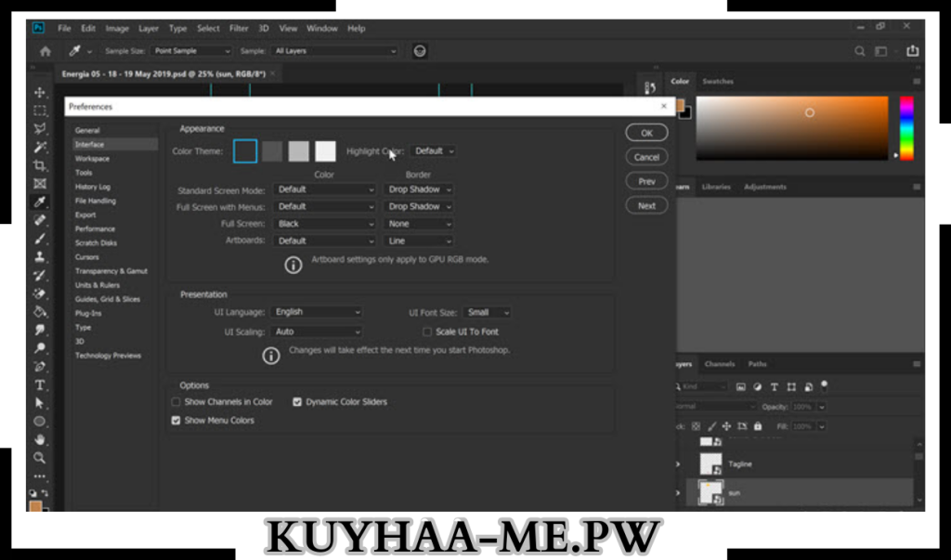This screenshot has height=560, width=951.
Task: Switch to the Swatches tab
Action: pyautogui.click(x=718, y=82)
